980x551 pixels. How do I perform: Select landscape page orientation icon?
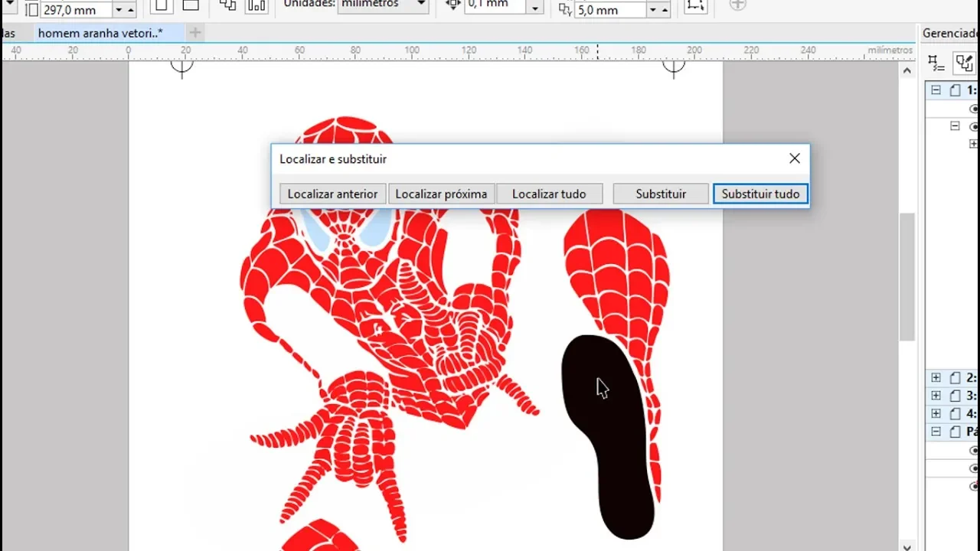(191, 5)
